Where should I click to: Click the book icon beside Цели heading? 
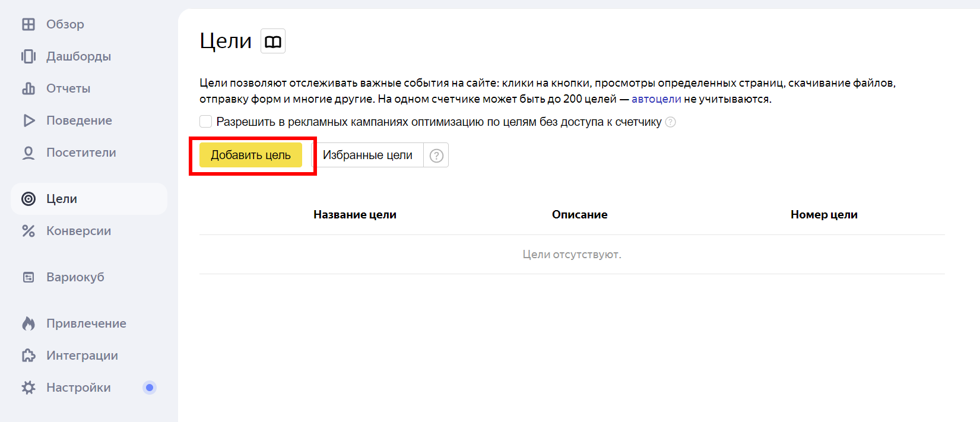coord(273,42)
